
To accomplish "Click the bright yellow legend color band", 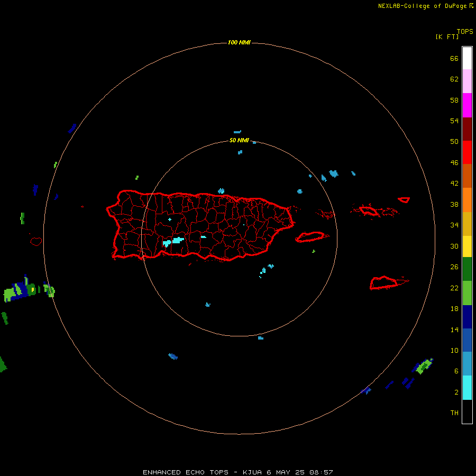I will click(x=467, y=246).
